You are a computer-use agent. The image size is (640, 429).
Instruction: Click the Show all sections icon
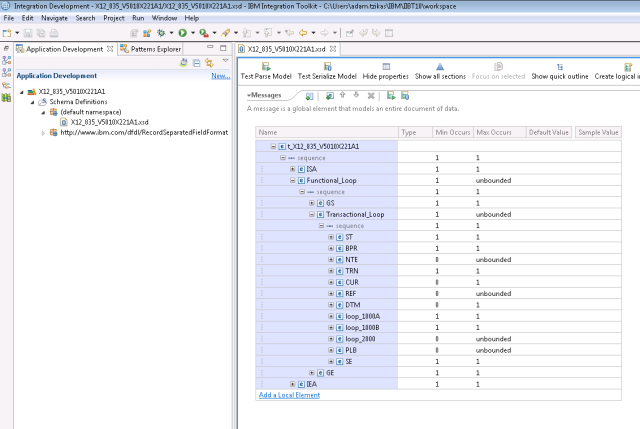440,67
